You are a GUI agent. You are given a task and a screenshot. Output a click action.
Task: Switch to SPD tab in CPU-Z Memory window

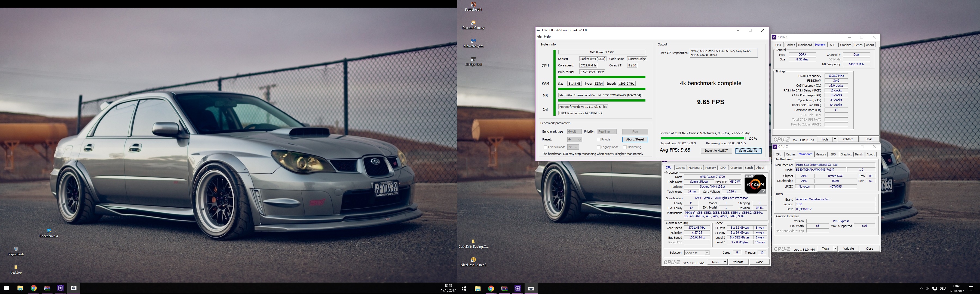[833, 45]
